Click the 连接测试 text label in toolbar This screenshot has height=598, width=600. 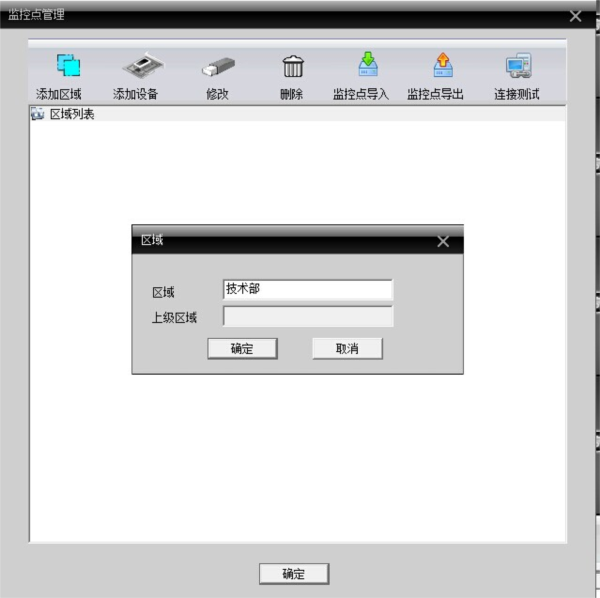click(x=516, y=95)
